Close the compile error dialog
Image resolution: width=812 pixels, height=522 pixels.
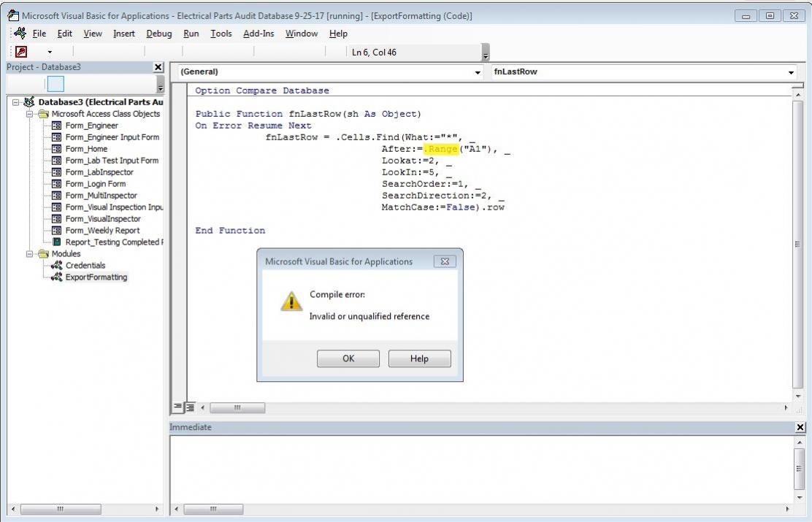point(445,261)
